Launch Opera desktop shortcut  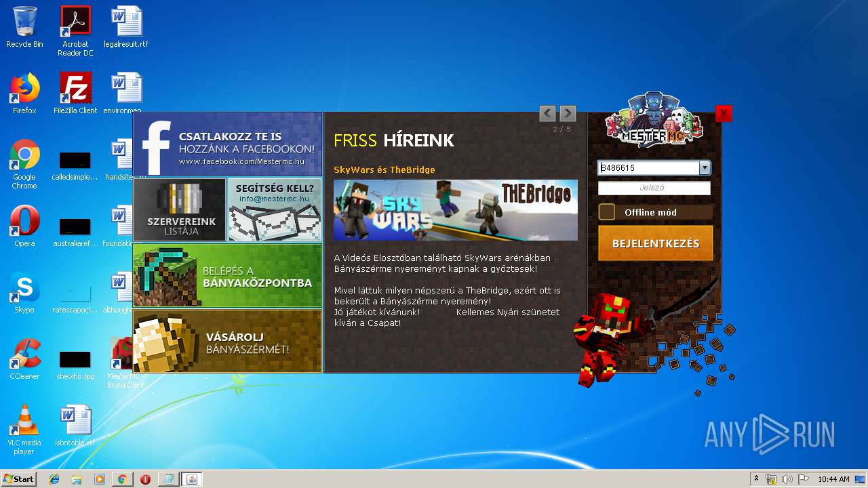coord(24,226)
